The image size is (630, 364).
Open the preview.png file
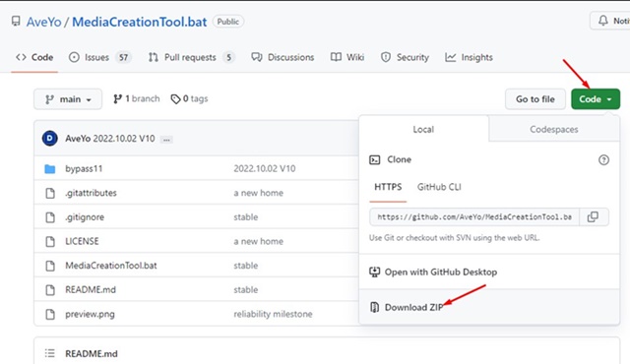tap(90, 314)
